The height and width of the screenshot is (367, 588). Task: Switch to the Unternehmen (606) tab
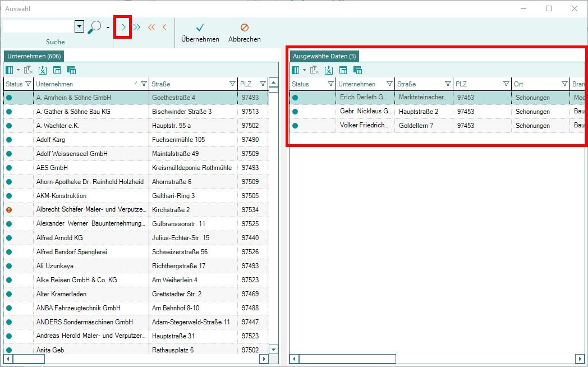tap(34, 56)
